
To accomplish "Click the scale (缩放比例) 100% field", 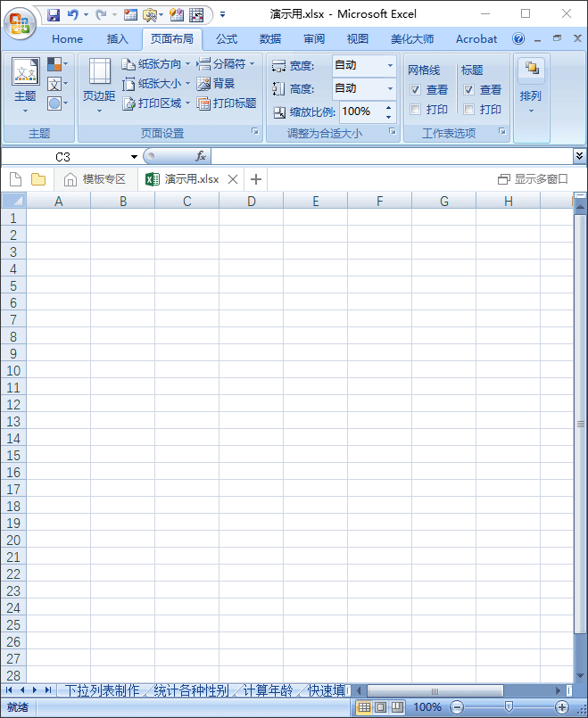I will tap(360, 111).
